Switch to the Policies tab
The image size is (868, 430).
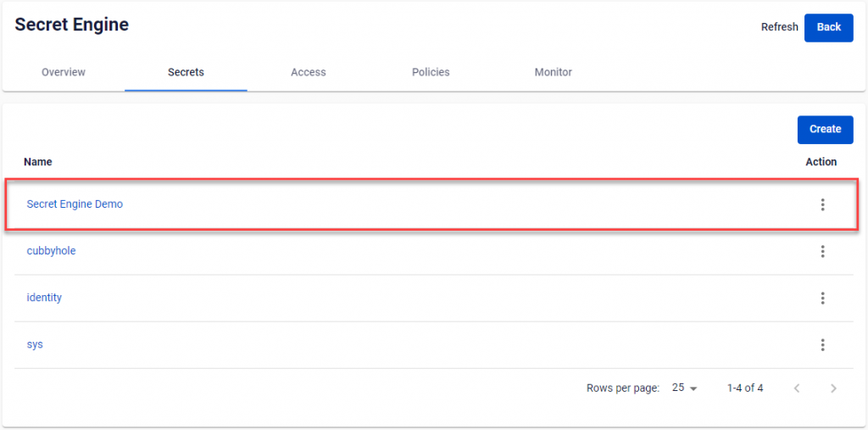tap(431, 72)
